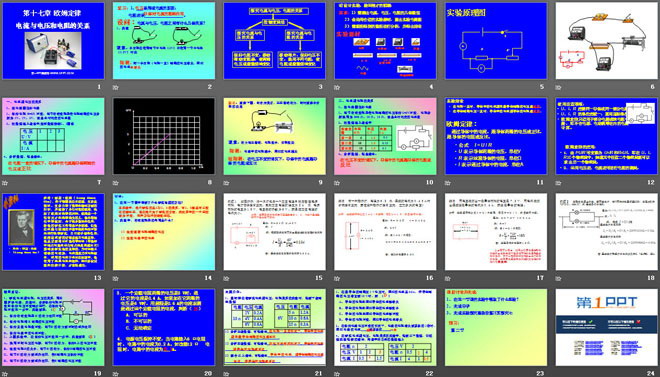Select slide 24 第1PPT thumbnail
Screen dimensions: 660x377
click(x=607, y=327)
